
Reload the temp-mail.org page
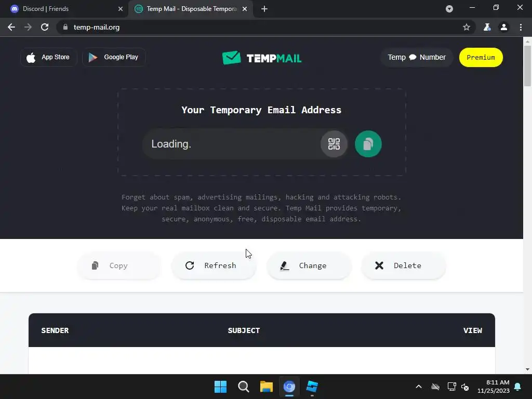(45, 27)
